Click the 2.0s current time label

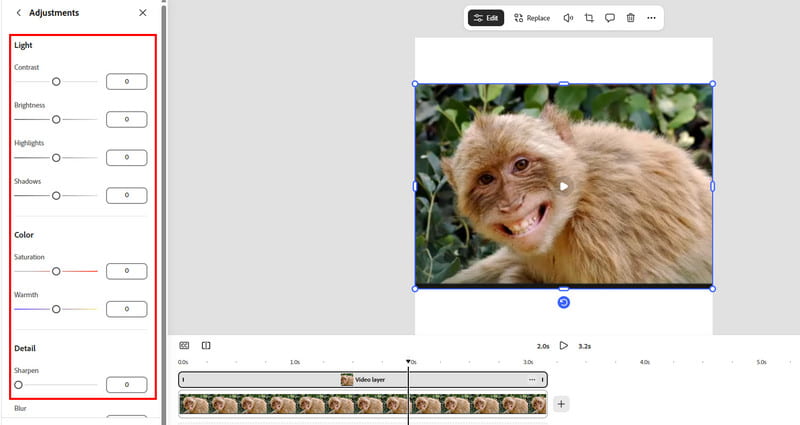click(543, 346)
